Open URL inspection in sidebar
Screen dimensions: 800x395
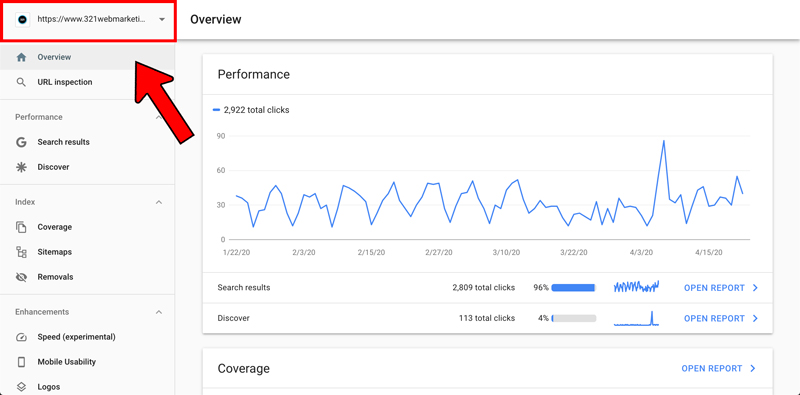tap(87, 82)
